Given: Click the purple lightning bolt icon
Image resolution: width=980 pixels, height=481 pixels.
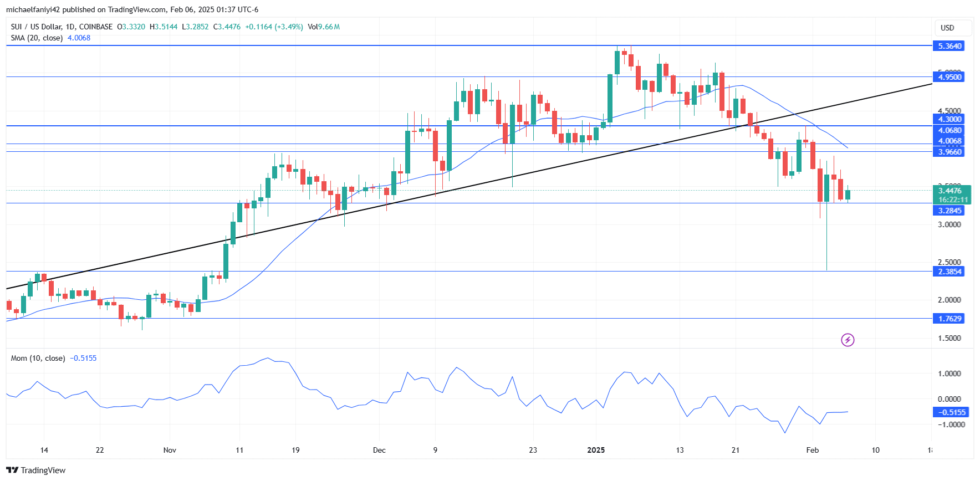Looking at the screenshot, I should tap(848, 340).
